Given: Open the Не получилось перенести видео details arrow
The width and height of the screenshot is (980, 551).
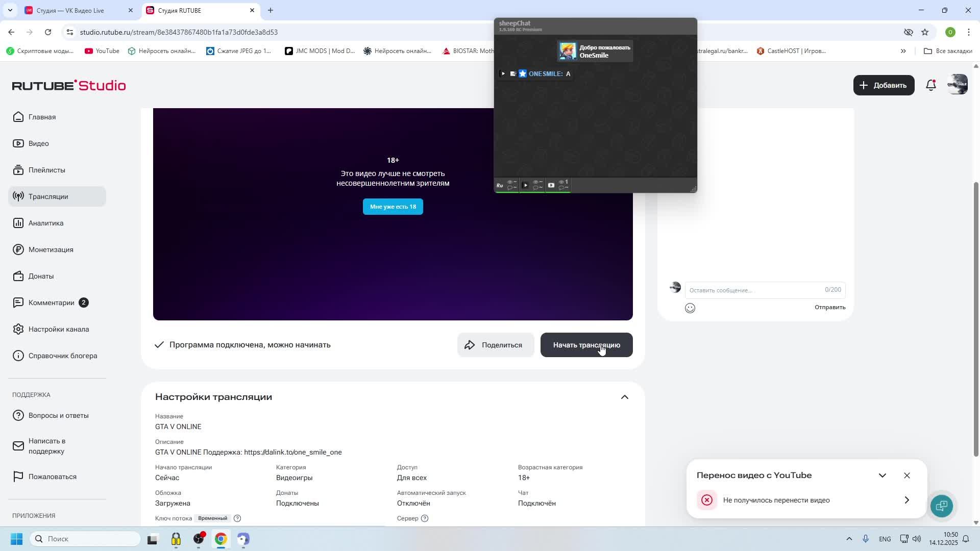Looking at the screenshot, I should pyautogui.click(x=907, y=500).
